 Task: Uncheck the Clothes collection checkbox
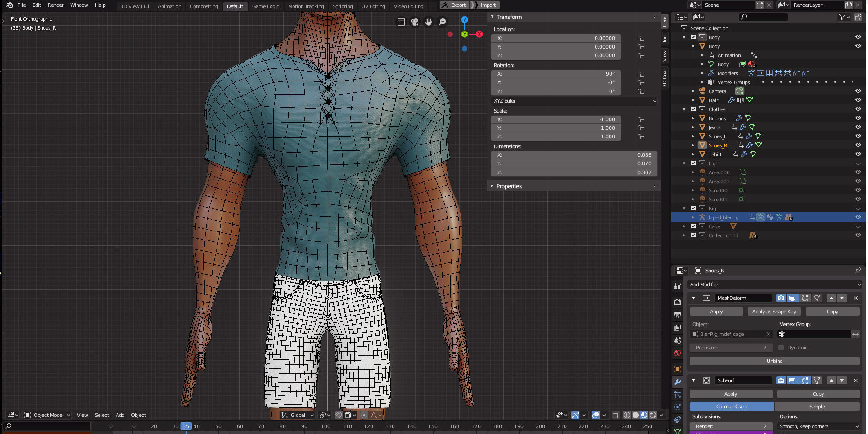coord(693,109)
